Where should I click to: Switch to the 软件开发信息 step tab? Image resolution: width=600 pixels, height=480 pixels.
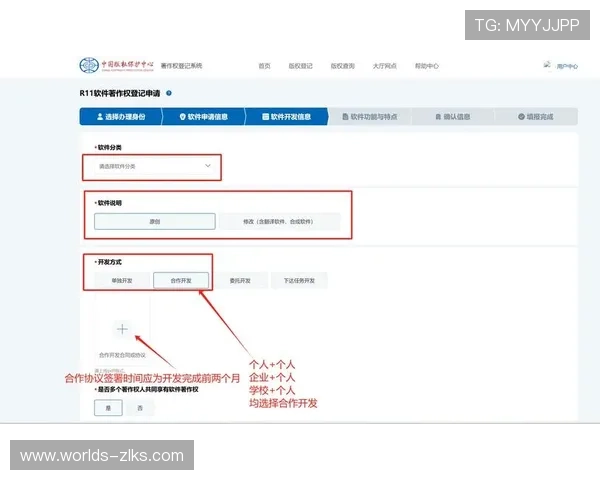coord(286,116)
